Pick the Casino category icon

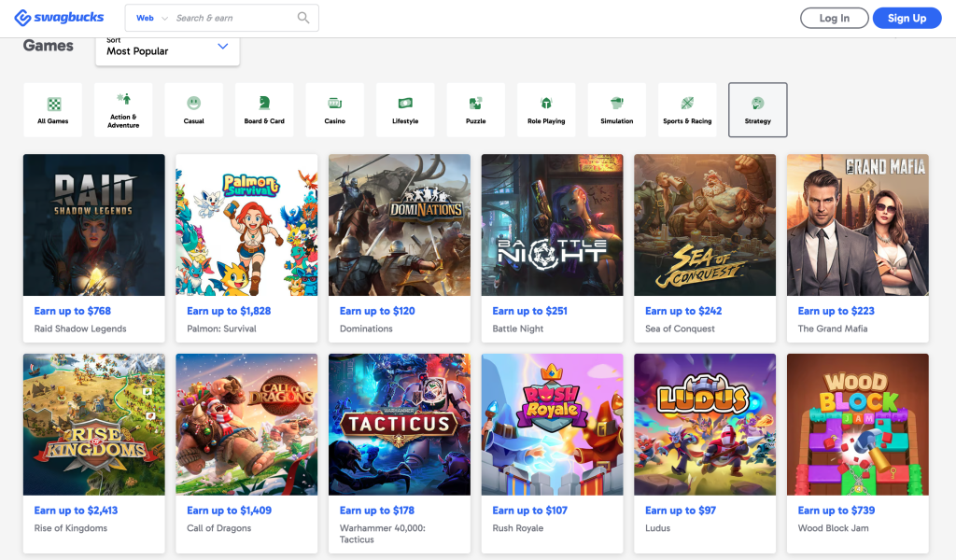click(334, 103)
